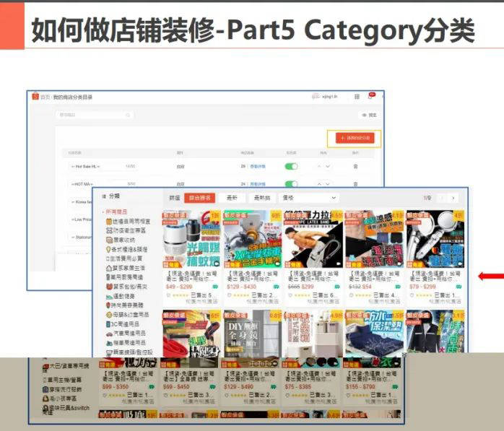Like the $49 - $299 product heart icon
The height and width of the screenshot is (431, 504).
coord(168,295)
